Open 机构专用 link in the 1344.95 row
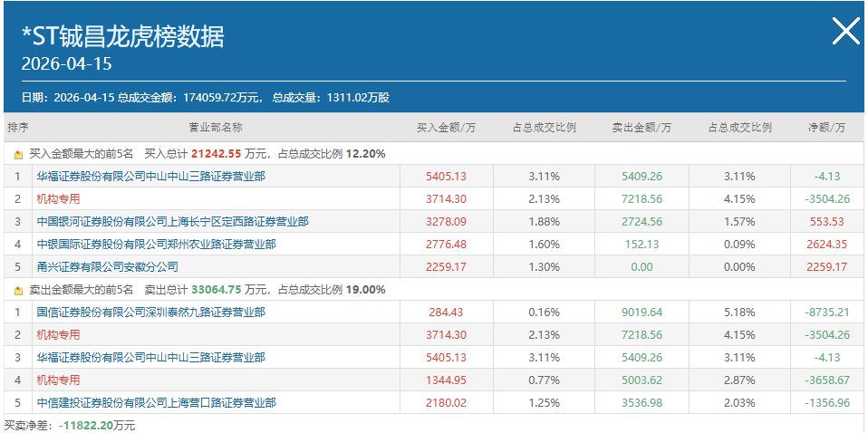The height and width of the screenshot is (433, 868). pyautogui.click(x=58, y=380)
